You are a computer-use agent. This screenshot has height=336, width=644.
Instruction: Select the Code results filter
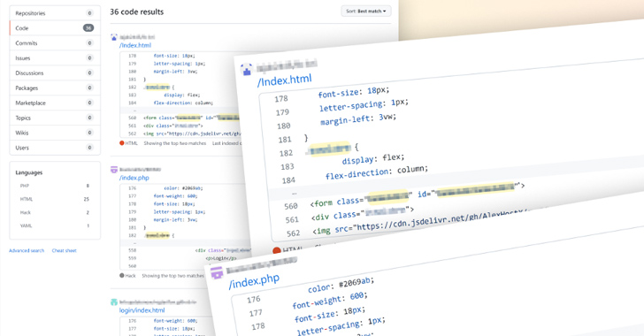pos(55,28)
